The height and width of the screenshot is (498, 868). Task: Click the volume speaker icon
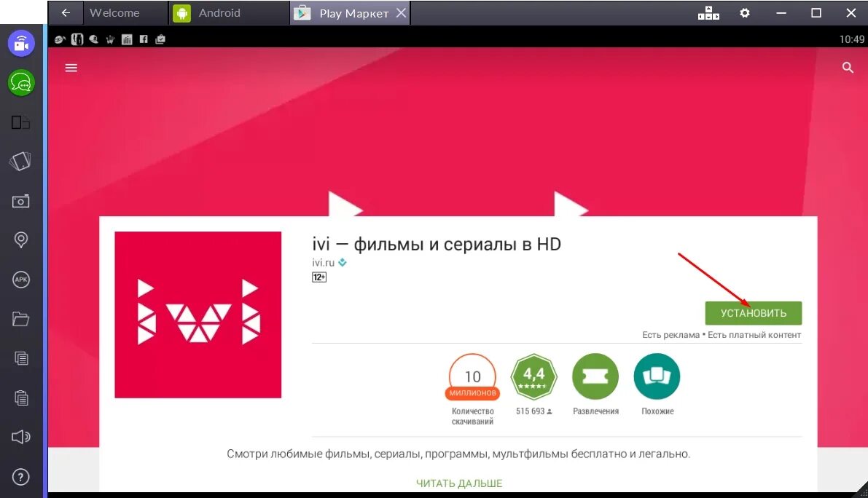21,437
